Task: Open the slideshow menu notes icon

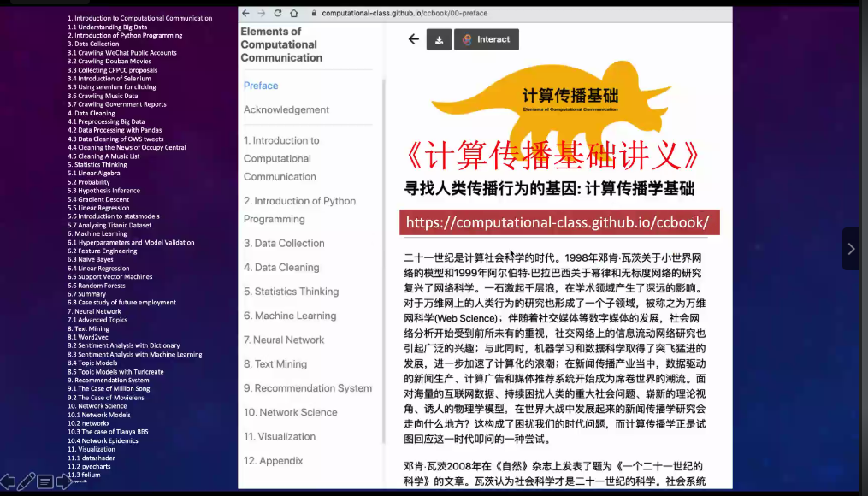Action: tap(45, 481)
